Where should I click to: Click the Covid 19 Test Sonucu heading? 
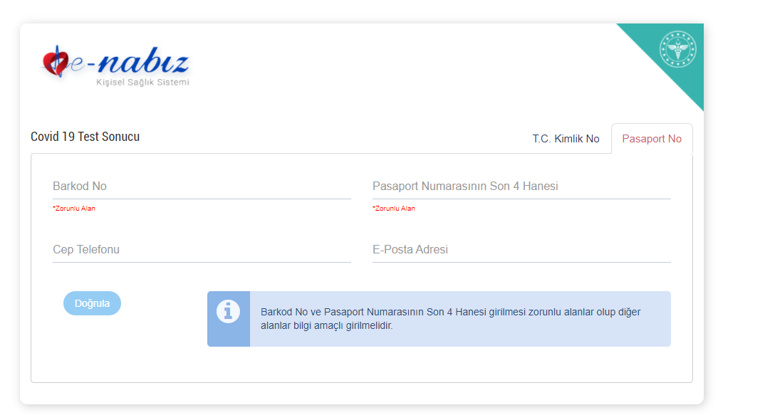pyautogui.click(x=85, y=137)
